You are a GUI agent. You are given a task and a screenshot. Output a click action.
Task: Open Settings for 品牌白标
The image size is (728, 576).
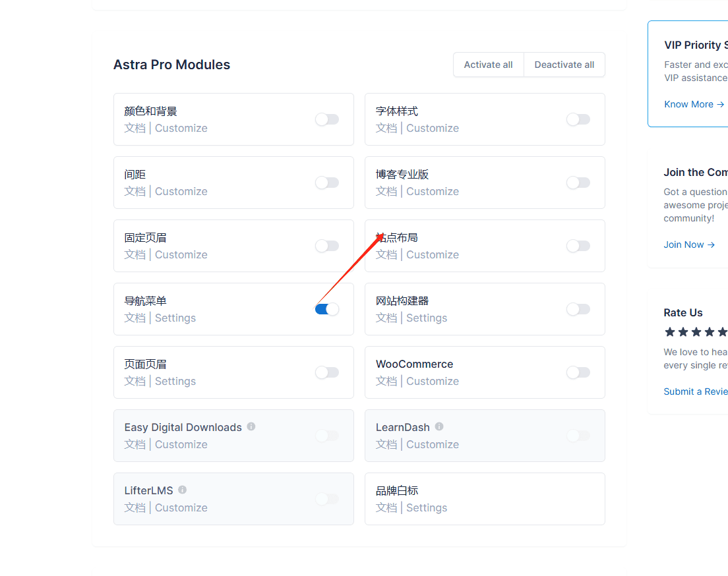pos(427,507)
